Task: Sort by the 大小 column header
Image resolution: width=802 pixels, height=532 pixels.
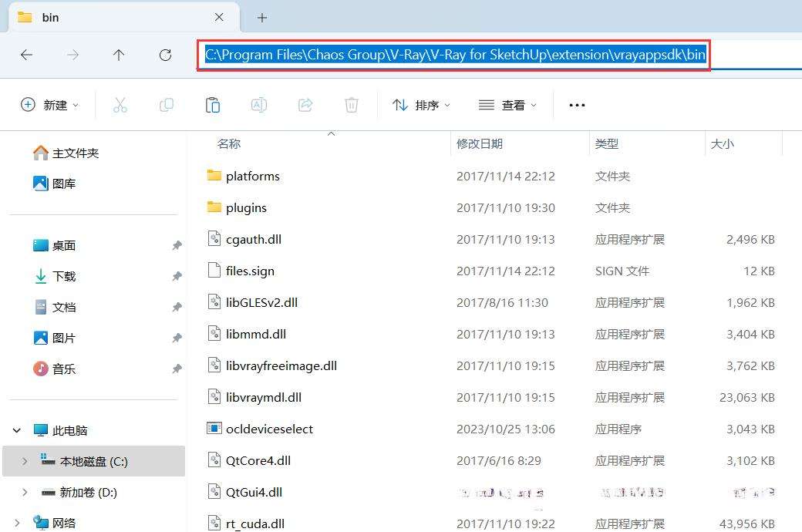Action: tap(723, 143)
